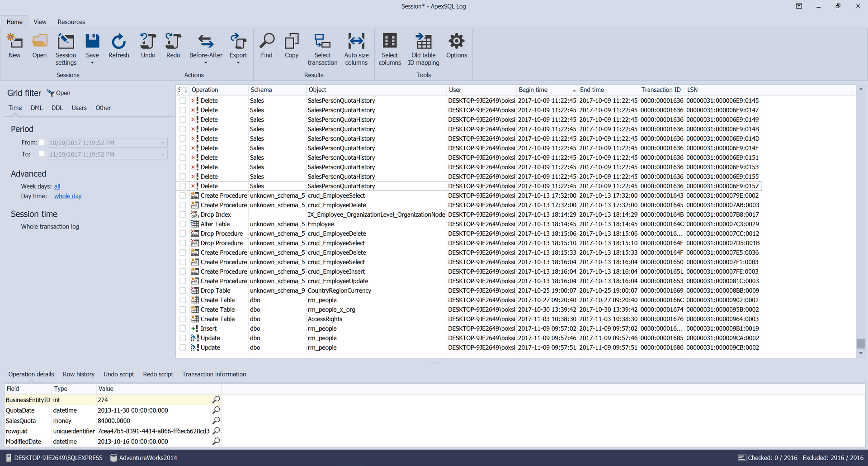Open Find in results
Image resolution: width=868 pixels, height=466 pixels.
[x=267, y=45]
